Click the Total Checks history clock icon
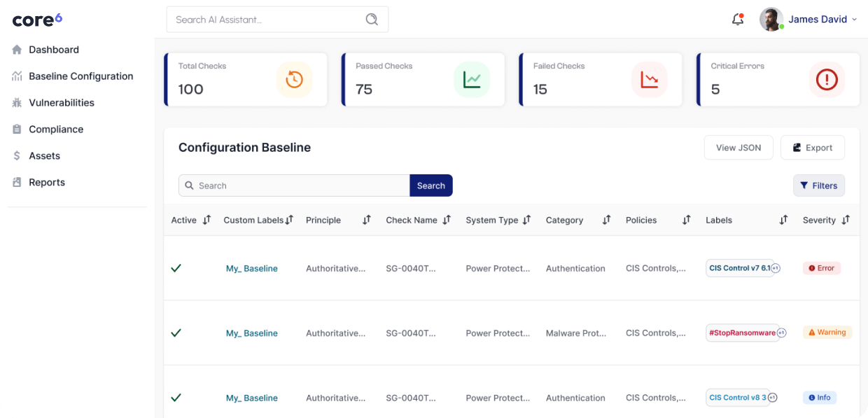 pos(294,79)
